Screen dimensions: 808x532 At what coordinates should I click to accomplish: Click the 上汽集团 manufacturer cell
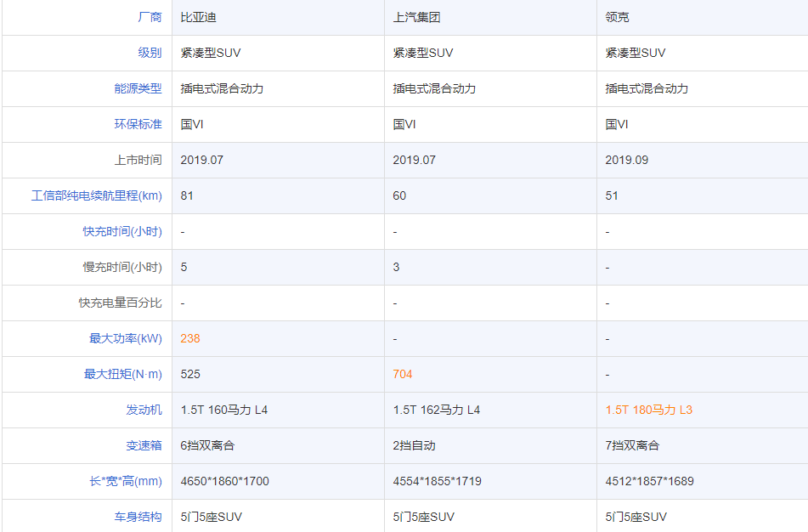pyautogui.click(x=490, y=18)
